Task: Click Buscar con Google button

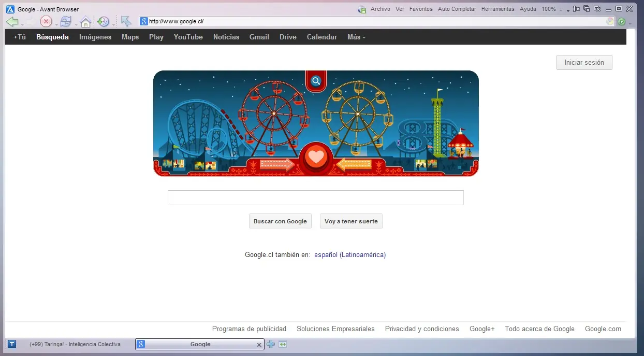Action: pos(280,221)
